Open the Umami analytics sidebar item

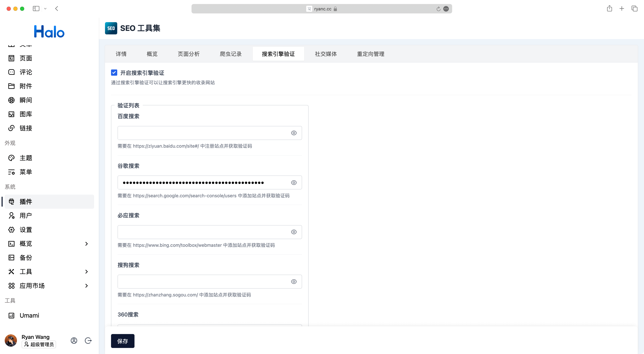[x=29, y=315]
